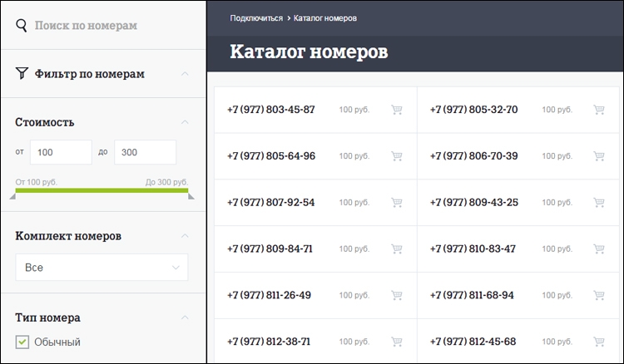The image size is (624, 364).
Task: Select number +7 (977) 807-92-54
Action: 271,203
